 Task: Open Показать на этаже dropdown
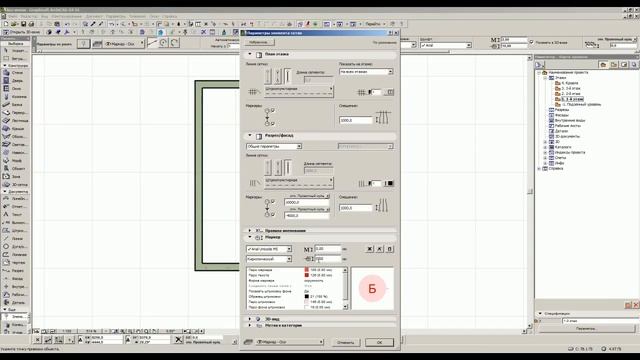[x=366, y=72]
